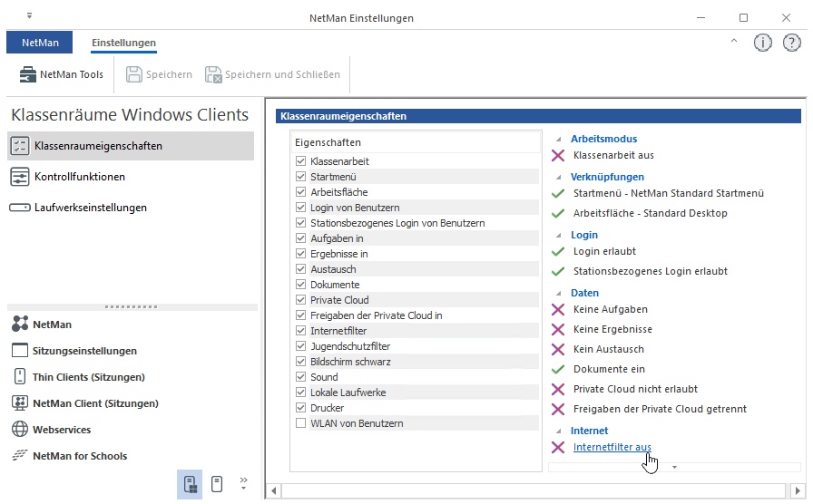
Task: Click red X beside Internetfilter aus
Action: click(x=558, y=448)
